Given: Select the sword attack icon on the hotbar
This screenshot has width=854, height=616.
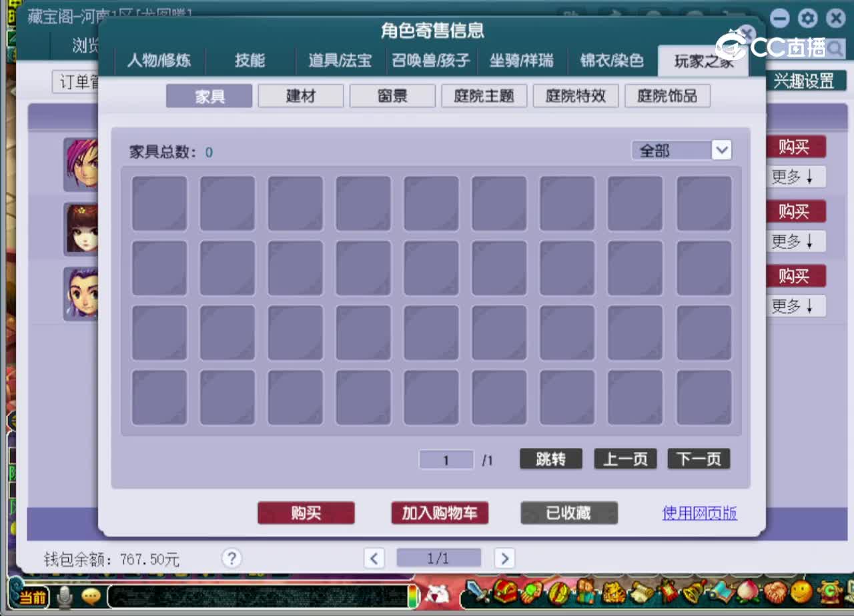Looking at the screenshot, I should click(x=477, y=593).
